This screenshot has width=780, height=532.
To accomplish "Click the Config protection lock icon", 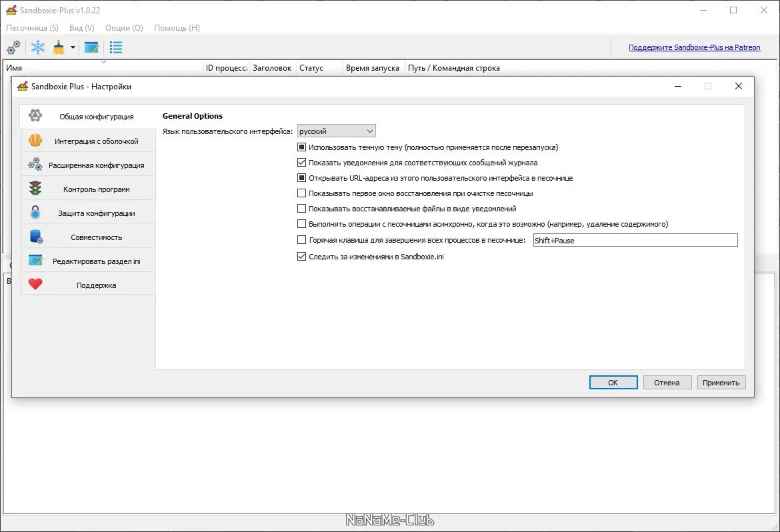I will 35,213.
